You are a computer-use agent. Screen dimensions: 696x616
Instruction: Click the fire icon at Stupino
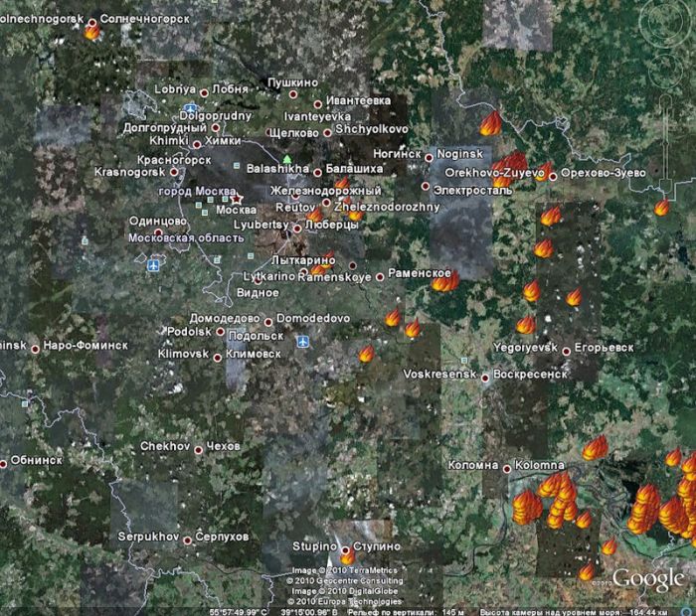347,556
